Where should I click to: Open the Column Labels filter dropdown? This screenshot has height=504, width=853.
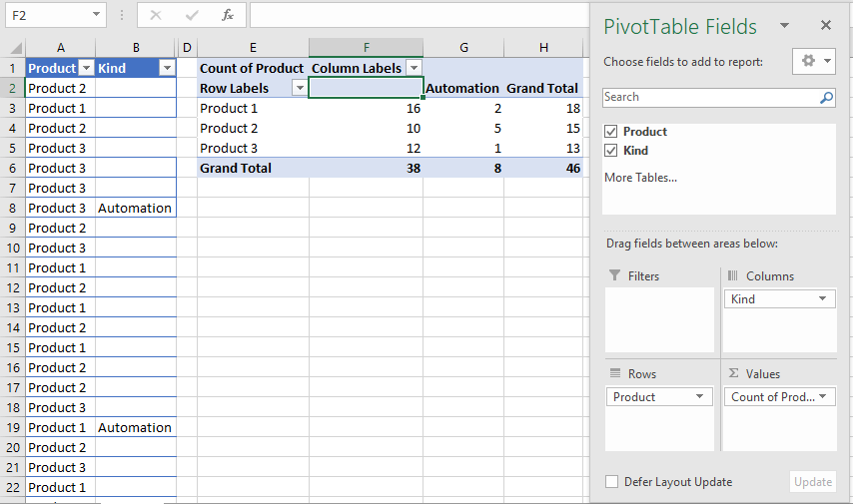point(414,68)
